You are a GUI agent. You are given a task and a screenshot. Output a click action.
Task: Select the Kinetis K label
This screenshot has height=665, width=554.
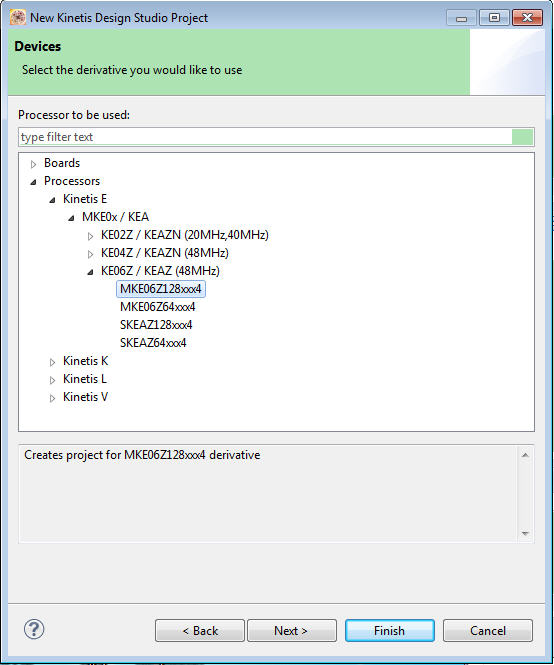coord(86,360)
